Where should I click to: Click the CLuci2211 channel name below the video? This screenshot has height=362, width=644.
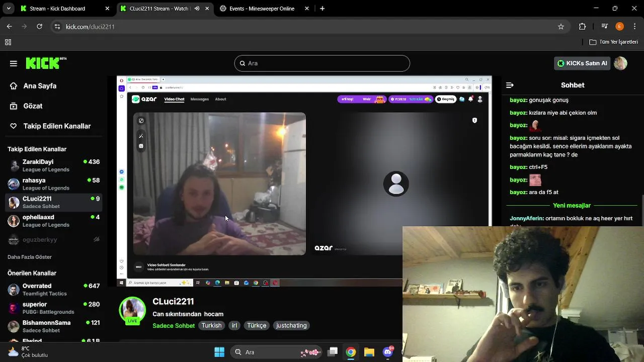pyautogui.click(x=173, y=302)
